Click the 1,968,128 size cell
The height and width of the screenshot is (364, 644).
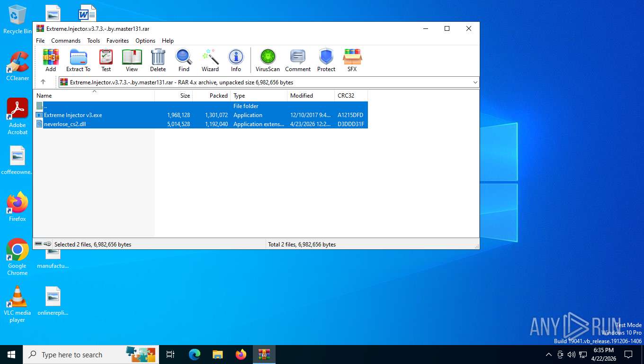tap(179, 115)
